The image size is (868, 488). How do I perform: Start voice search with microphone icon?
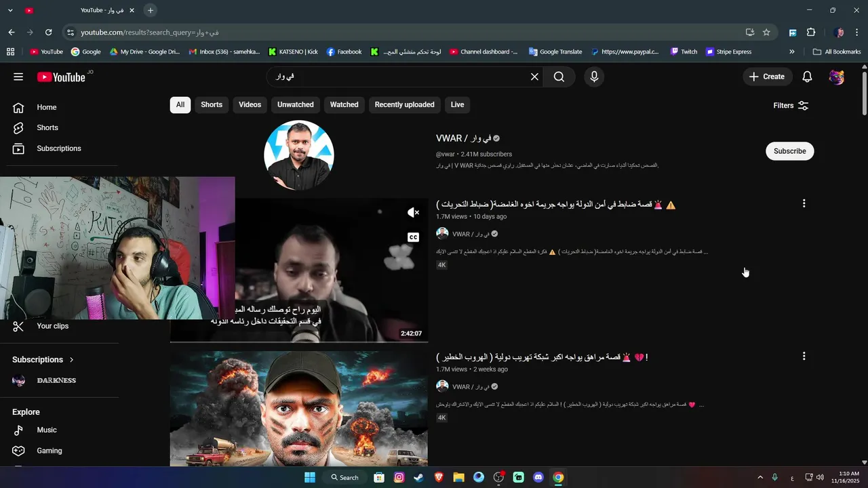594,77
